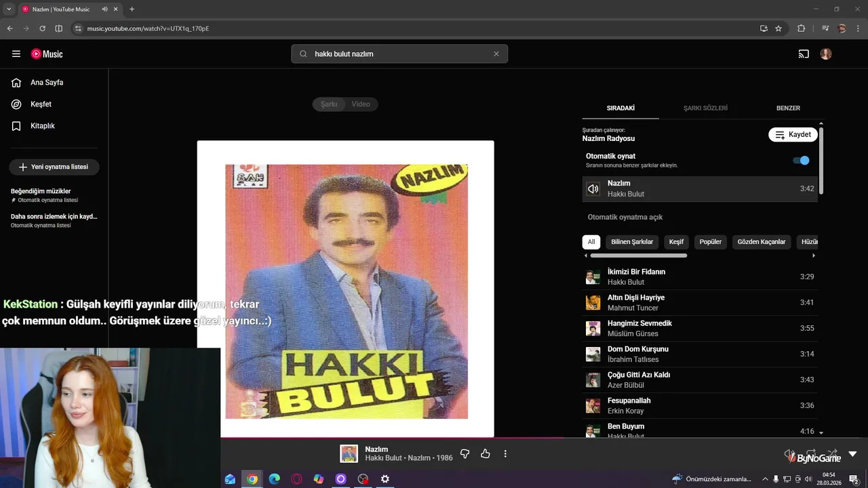Select the Bilinen Şarkılar chip
The height and width of the screenshot is (488, 868).
632,242
